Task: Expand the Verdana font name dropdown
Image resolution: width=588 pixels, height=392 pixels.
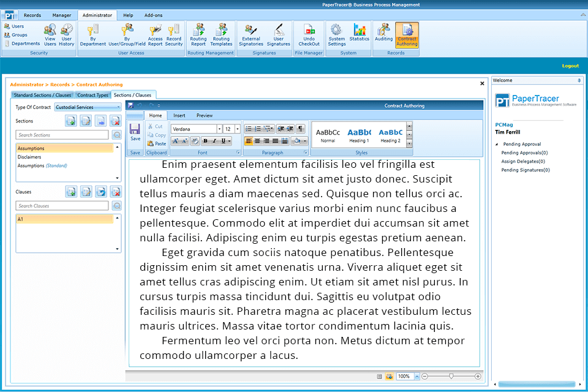Action: tap(219, 129)
